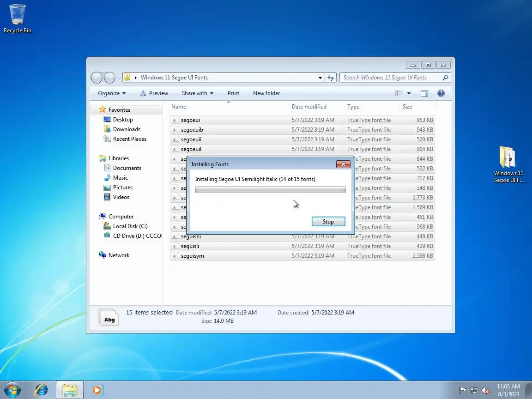This screenshot has height=399, width=532.
Task: Toggle the preview pane button
Action: pyautogui.click(x=424, y=93)
